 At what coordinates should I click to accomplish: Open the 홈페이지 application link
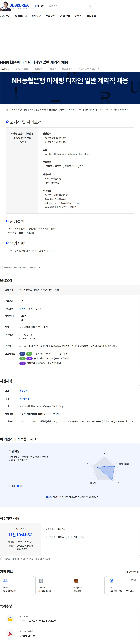[61, 529]
